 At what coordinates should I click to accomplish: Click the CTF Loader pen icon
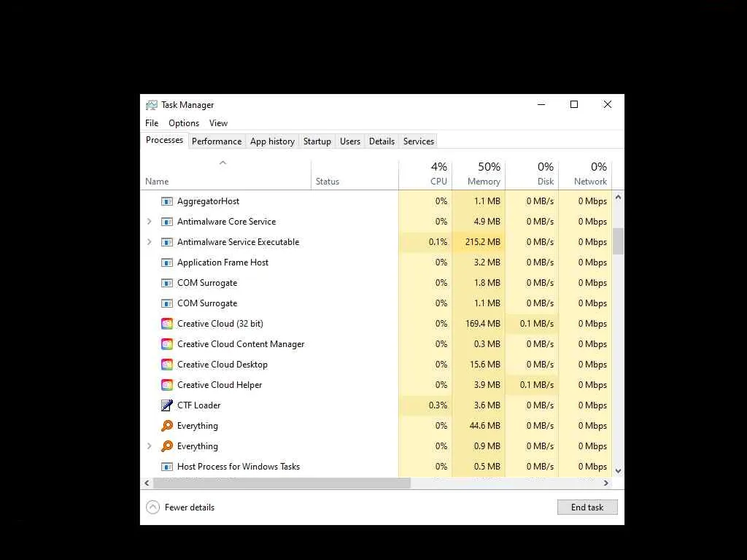[x=167, y=405]
